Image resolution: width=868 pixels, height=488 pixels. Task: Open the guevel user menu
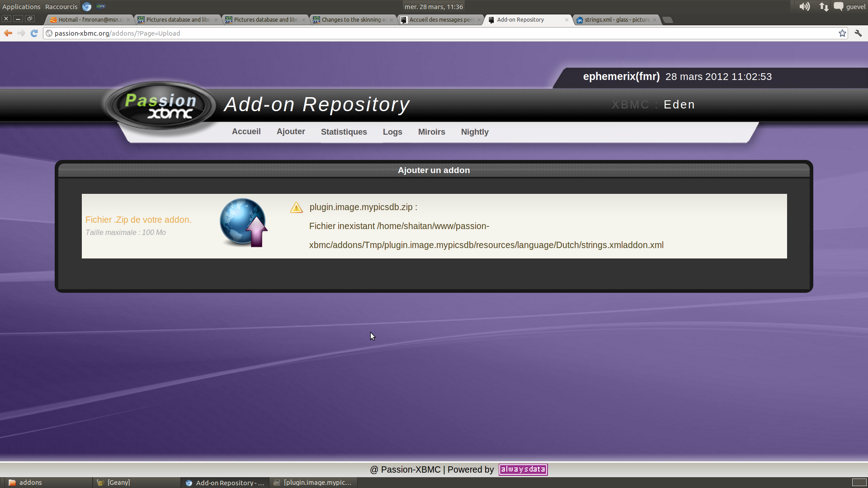coord(856,6)
